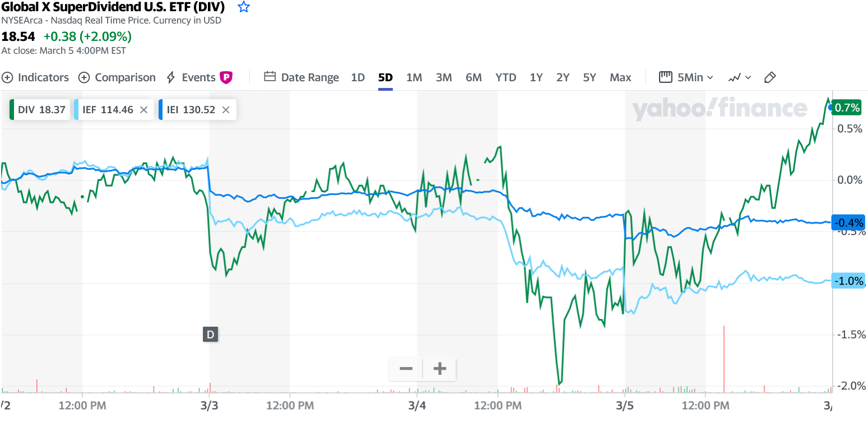Click the 3/5 date axis label
Viewport: 868px width, 432px height.
pos(625,405)
